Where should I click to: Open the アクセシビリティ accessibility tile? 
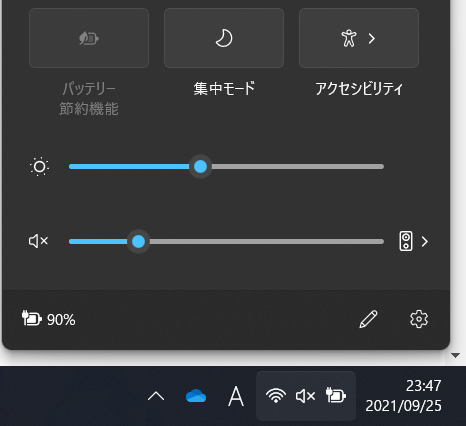coord(359,38)
